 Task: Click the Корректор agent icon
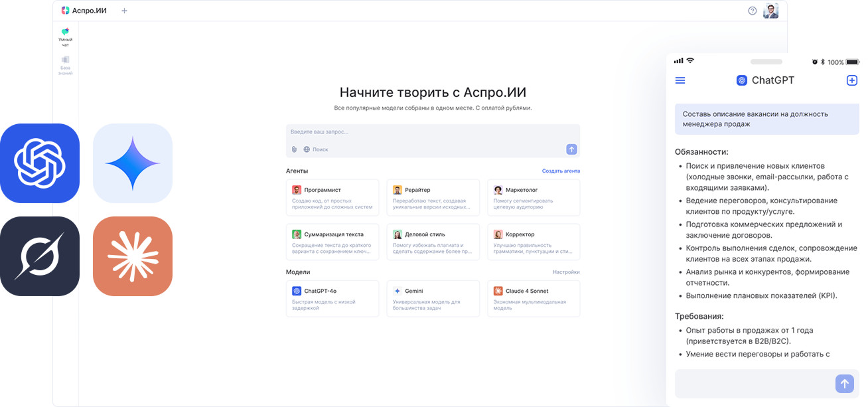click(x=498, y=234)
